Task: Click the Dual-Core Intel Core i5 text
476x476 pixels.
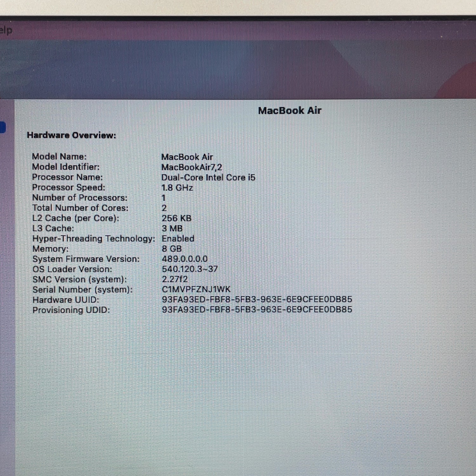Action: [x=208, y=177]
